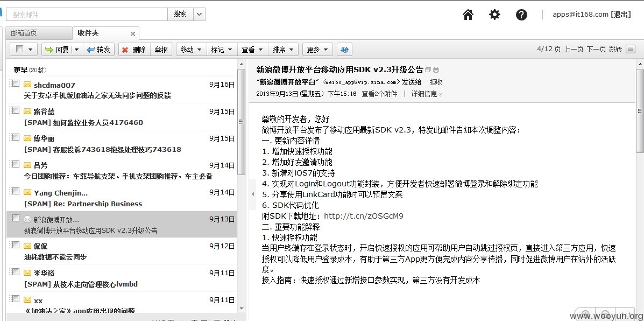Tick checkbox for 米华裕 email

coord(16,271)
